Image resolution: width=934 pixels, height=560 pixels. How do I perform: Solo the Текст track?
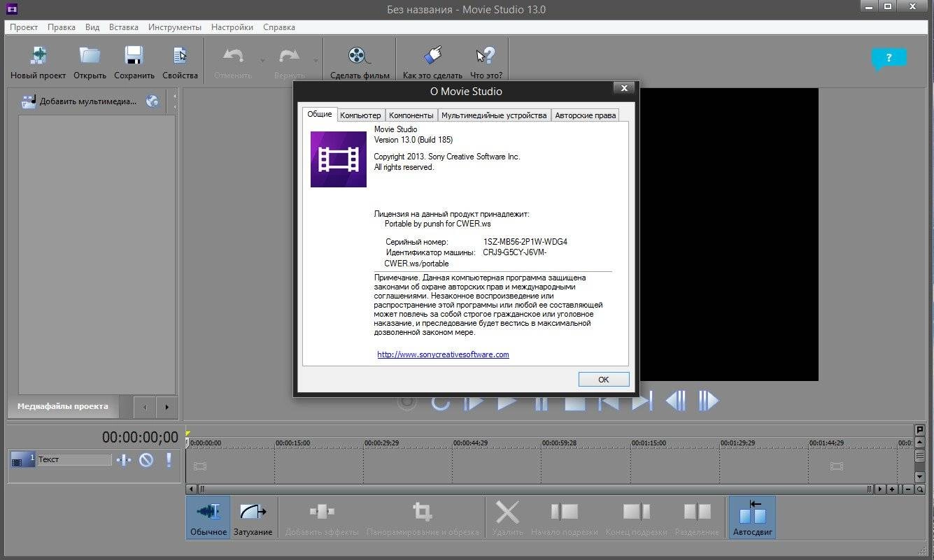coord(169,460)
